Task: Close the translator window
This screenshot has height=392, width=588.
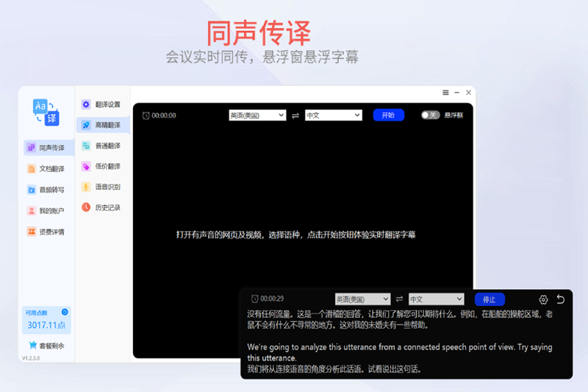Action: point(468,93)
